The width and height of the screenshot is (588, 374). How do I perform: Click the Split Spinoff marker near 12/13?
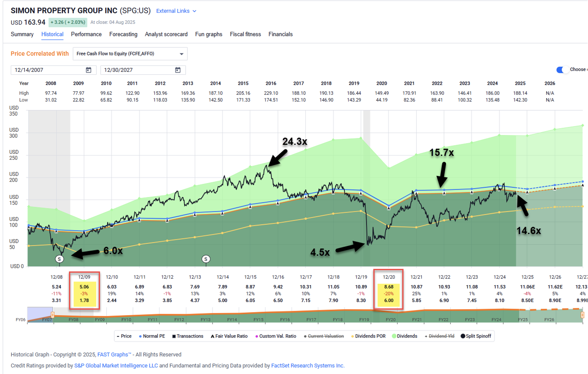click(206, 259)
